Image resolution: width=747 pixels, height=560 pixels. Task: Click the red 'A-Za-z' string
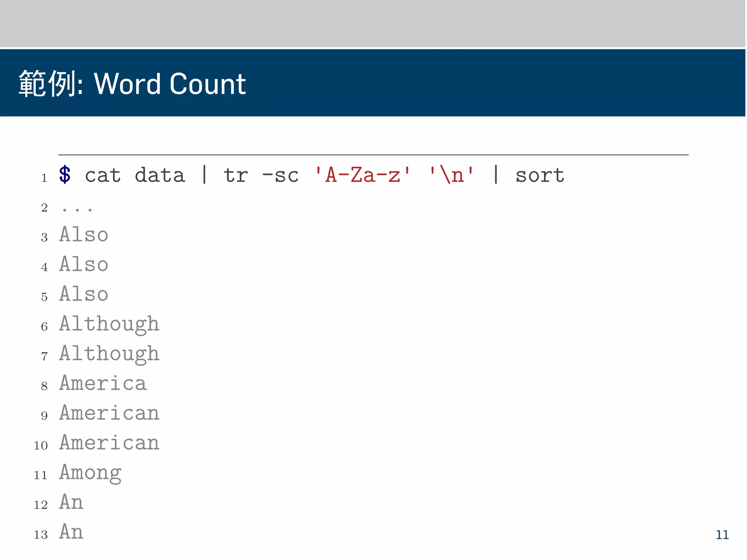[x=363, y=175]
